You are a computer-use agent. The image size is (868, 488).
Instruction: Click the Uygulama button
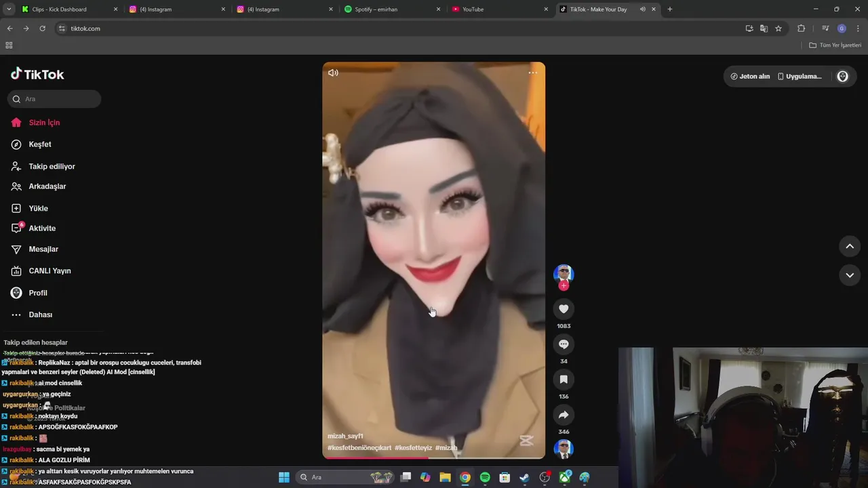(x=800, y=77)
